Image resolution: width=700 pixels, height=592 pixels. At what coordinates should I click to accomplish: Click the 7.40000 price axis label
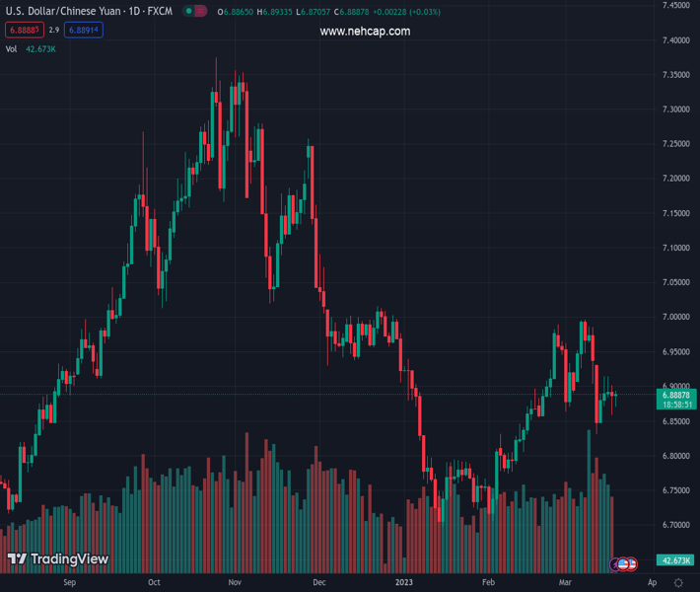pyautogui.click(x=676, y=40)
